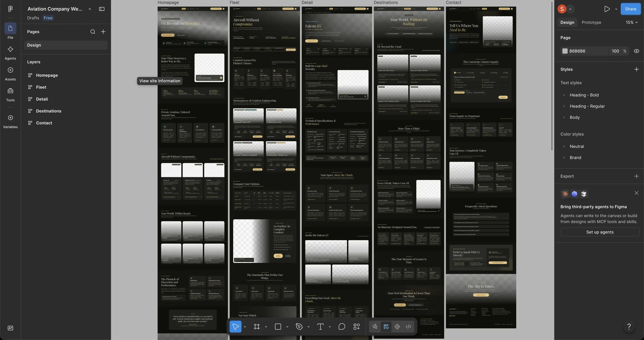Open the Assets sidebar panel
644x340 pixels.
tap(10, 74)
